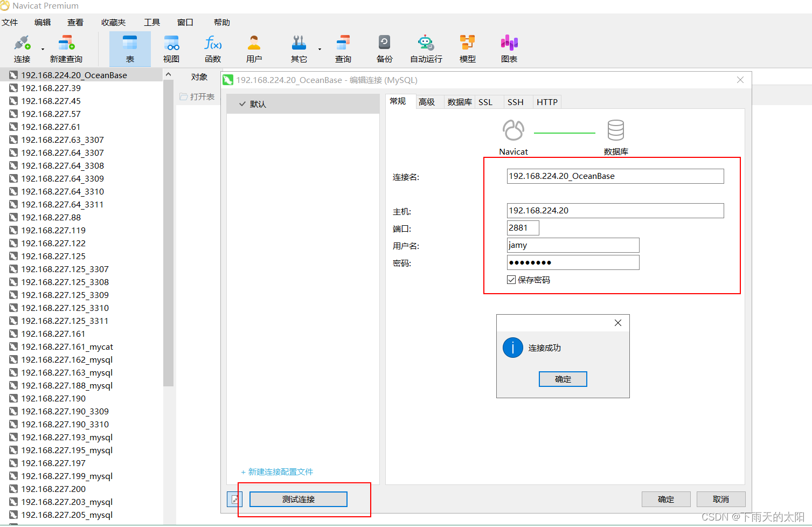Click the 备份 (Backup) toolbar icon
Viewport: 812px width, 527px height.
(384, 43)
